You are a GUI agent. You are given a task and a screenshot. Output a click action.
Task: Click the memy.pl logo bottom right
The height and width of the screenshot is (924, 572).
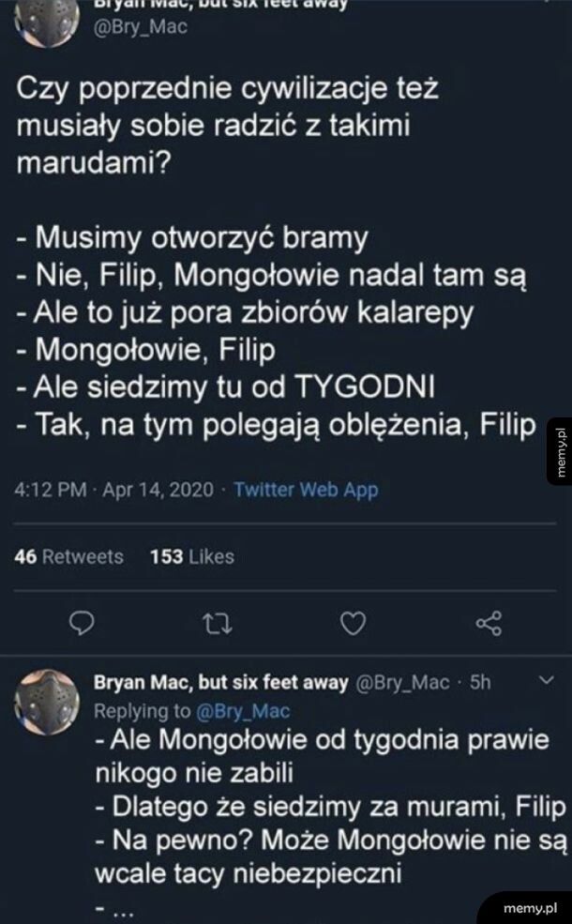coord(531,906)
